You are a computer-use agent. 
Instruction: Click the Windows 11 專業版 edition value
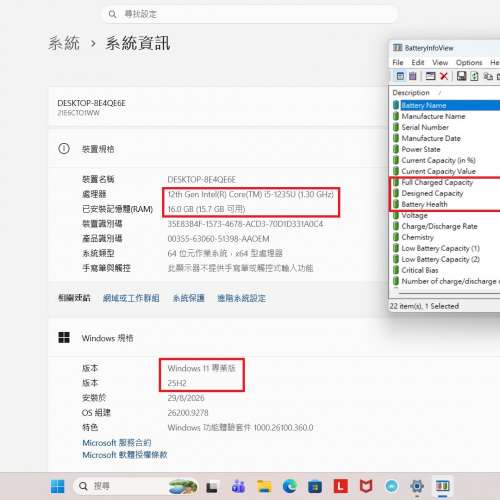pos(201,368)
